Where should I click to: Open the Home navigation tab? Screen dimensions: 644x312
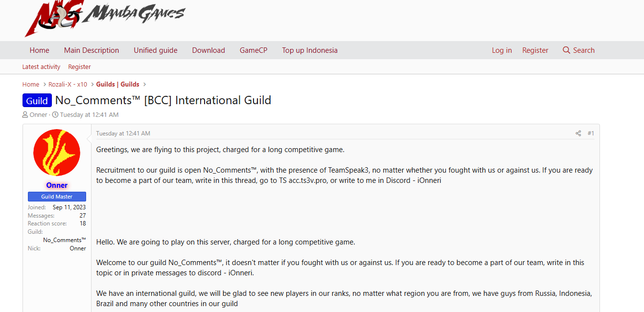tap(39, 50)
